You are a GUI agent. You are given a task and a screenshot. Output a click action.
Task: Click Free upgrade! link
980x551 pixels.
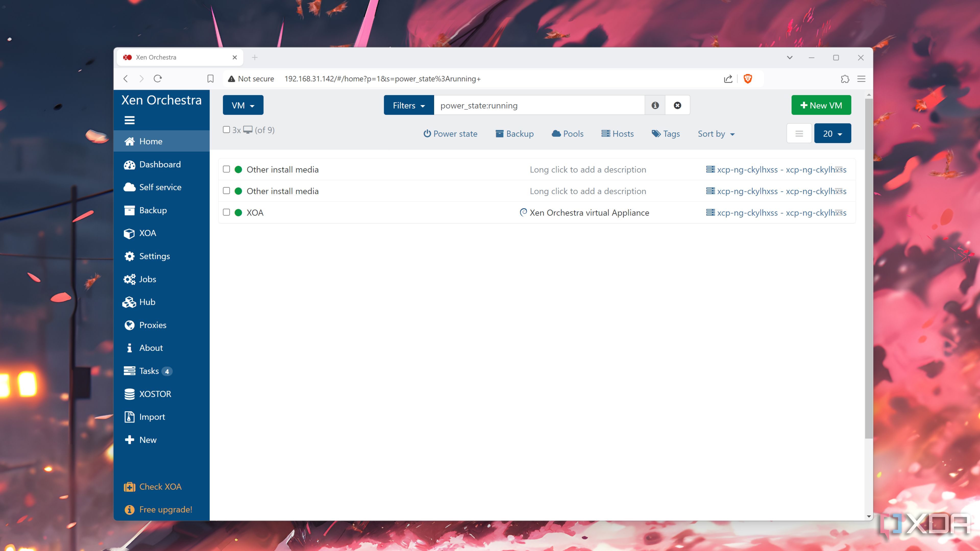point(161,510)
